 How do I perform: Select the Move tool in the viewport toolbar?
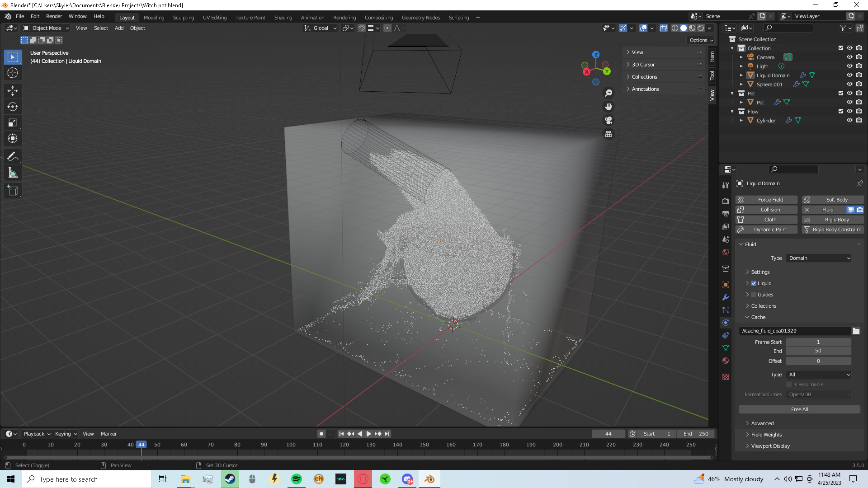(13, 91)
